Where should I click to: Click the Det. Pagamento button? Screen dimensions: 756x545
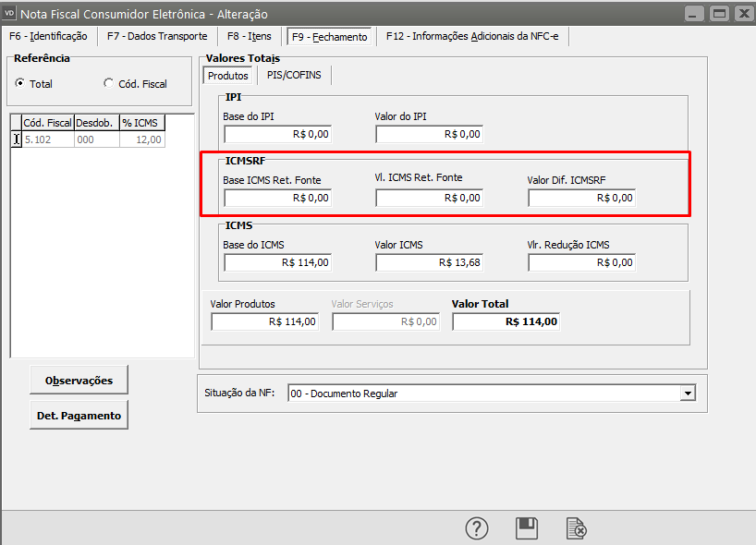point(79,416)
